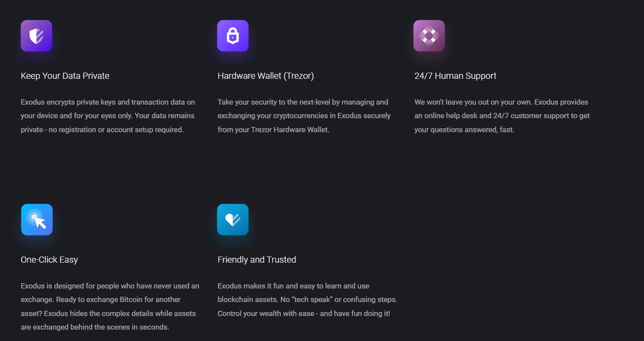Click the heart Friendly and Trusted icon
Viewport: 644px width, 341px height.
click(233, 219)
